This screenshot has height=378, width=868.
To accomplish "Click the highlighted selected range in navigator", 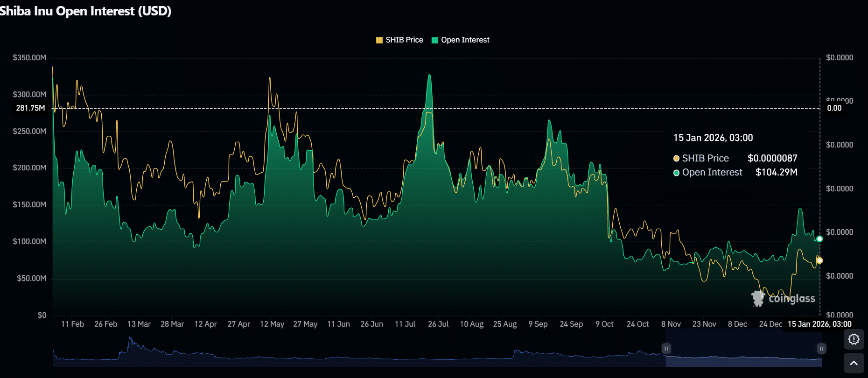I will click(x=743, y=349).
